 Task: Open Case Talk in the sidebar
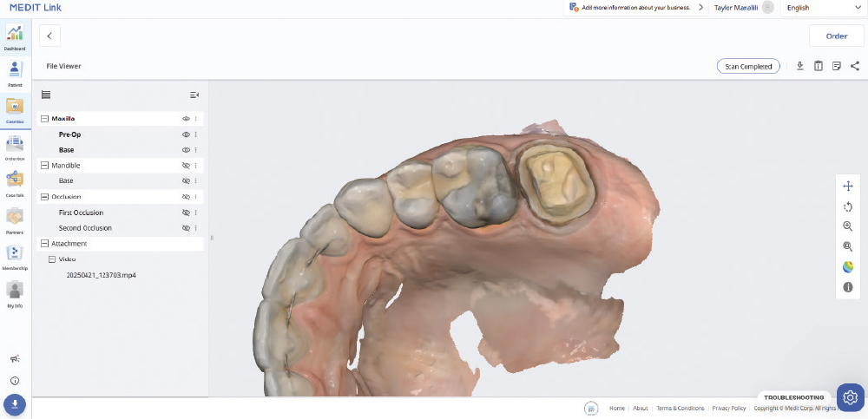15,182
